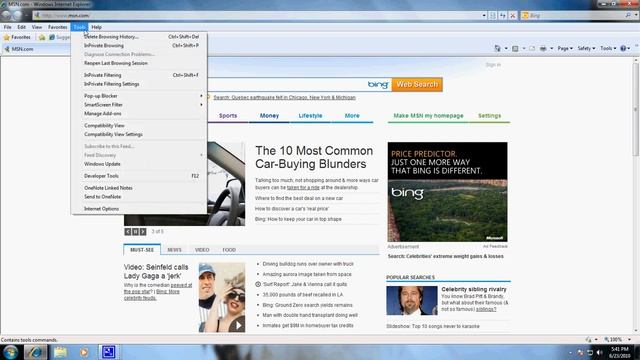Open the command bar Tools dropdown
The width and height of the screenshot is (640, 360).
608,48
